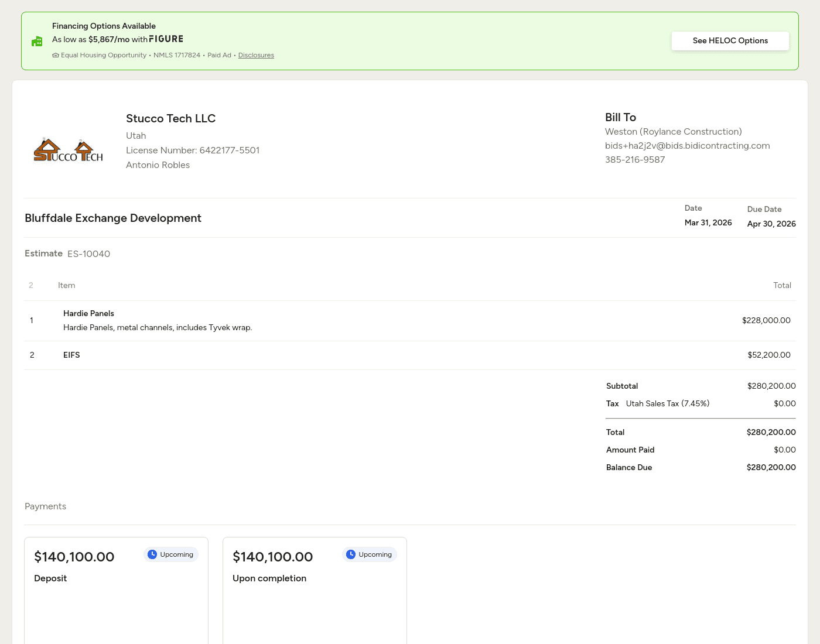Click the clock icon on Deposit card

[x=152, y=554]
